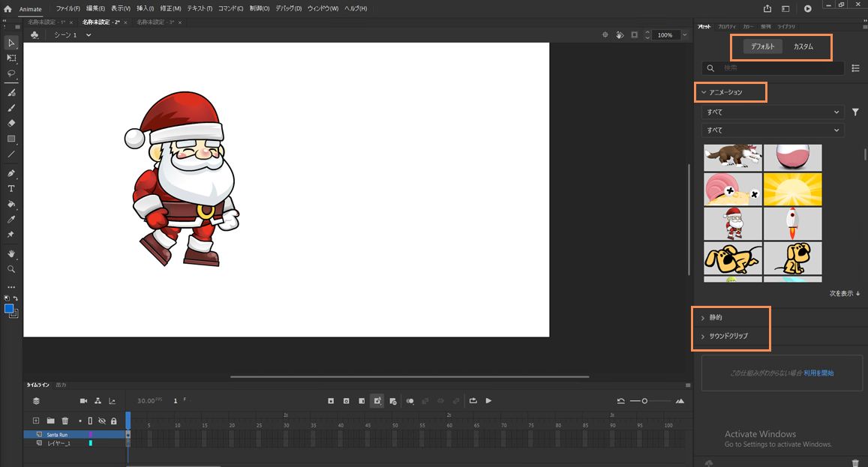Click the Center Stage icon
The width and height of the screenshot is (868, 467).
click(605, 35)
